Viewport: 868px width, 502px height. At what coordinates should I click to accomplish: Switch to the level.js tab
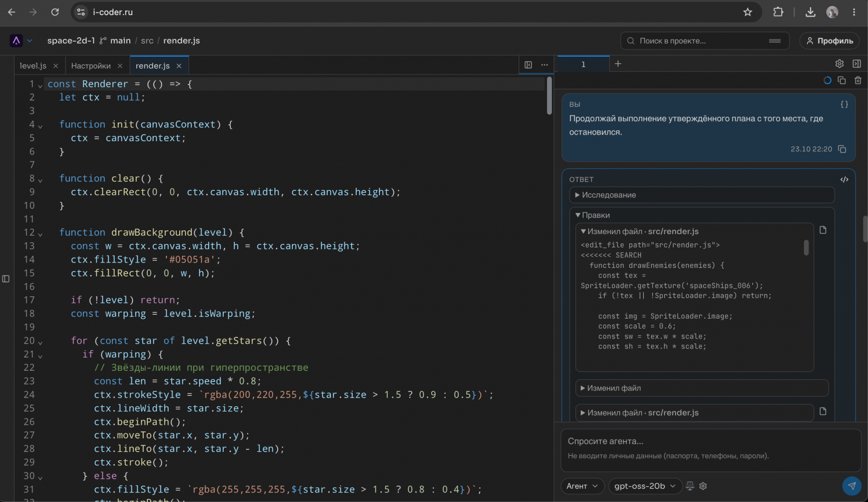[x=33, y=66]
